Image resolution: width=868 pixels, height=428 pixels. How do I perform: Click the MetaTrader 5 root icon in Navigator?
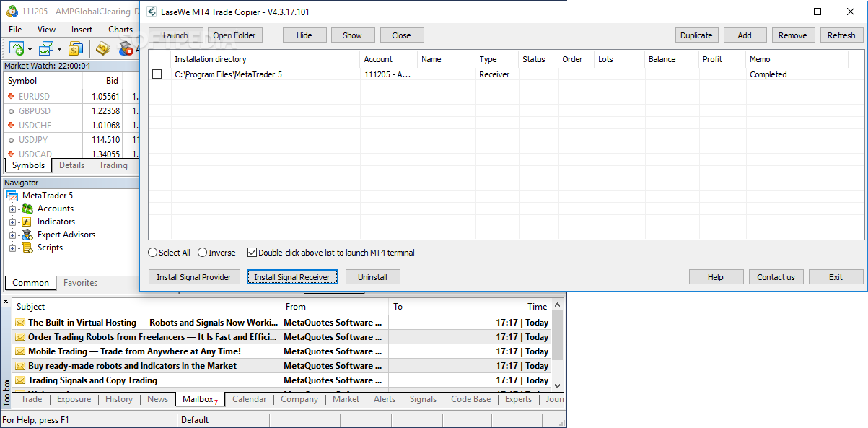pos(13,196)
